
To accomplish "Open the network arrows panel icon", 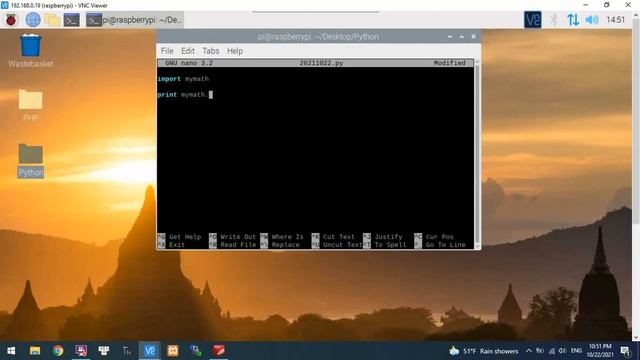I will [x=573, y=20].
